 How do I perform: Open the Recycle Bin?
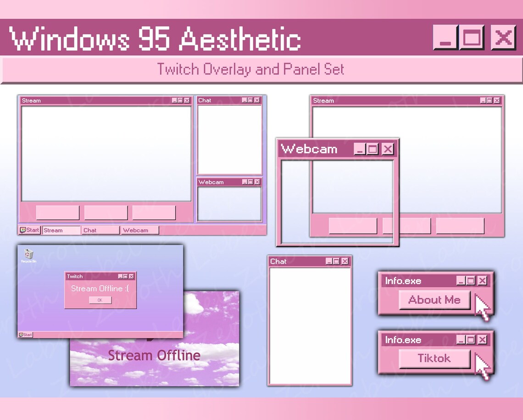pyautogui.click(x=28, y=253)
